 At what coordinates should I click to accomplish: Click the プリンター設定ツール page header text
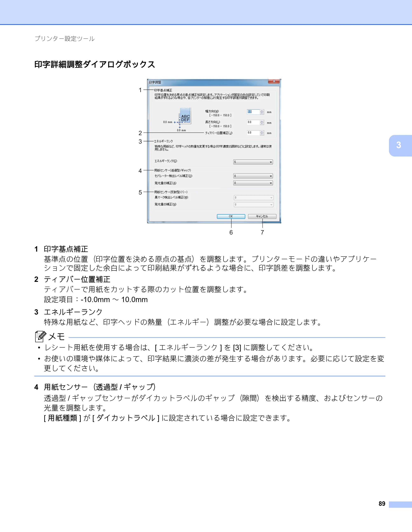(x=64, y=39)
